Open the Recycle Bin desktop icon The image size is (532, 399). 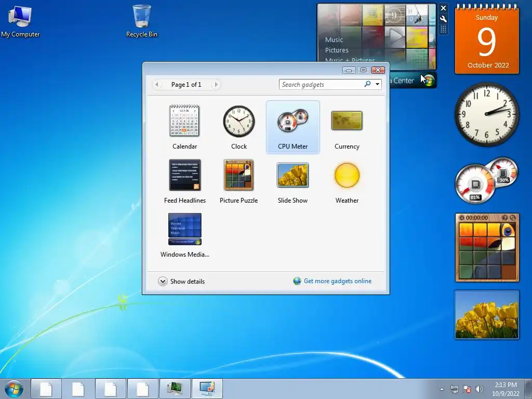point(141,21)
